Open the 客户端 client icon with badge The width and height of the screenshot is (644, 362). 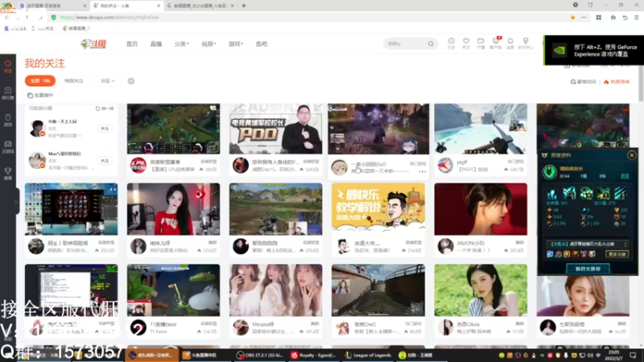point(496,43)
